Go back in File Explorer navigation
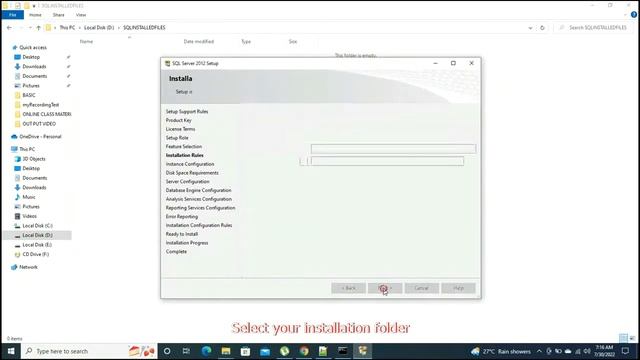640x360 pixels. [x=9, y=28]
